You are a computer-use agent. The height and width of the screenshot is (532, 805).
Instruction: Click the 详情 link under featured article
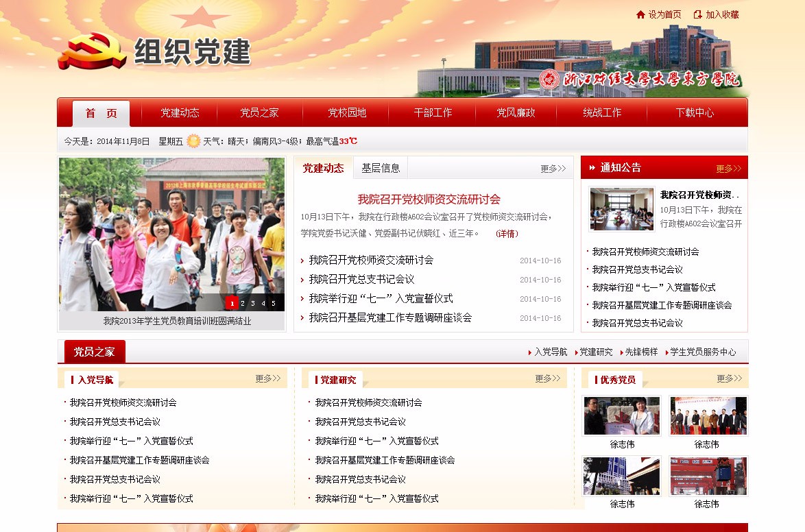tap(507, 234)
